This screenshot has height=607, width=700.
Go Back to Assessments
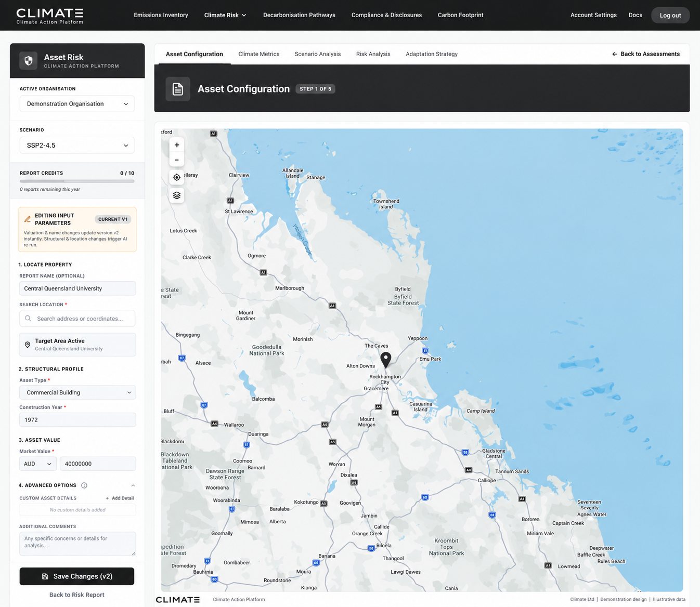646,54
